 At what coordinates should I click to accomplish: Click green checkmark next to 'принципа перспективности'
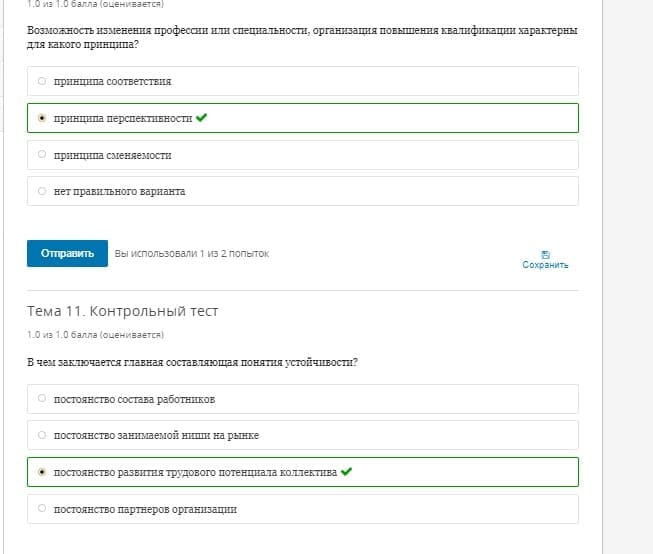pyautogui.click(x=202, y=117)
